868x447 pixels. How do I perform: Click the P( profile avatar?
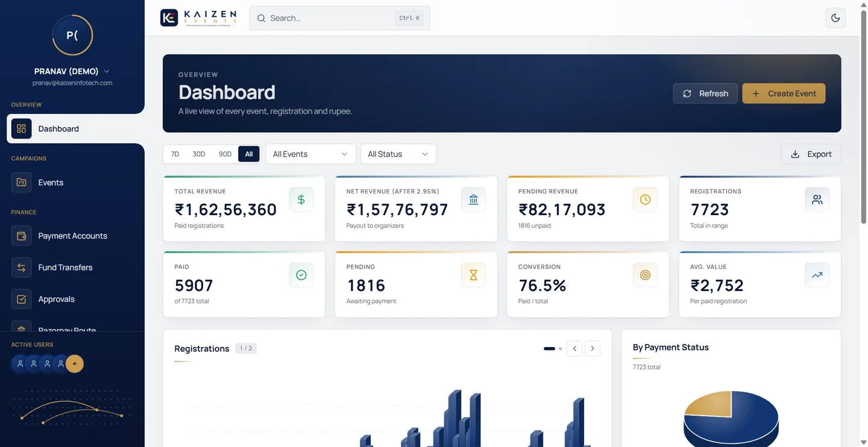[72, 35]
